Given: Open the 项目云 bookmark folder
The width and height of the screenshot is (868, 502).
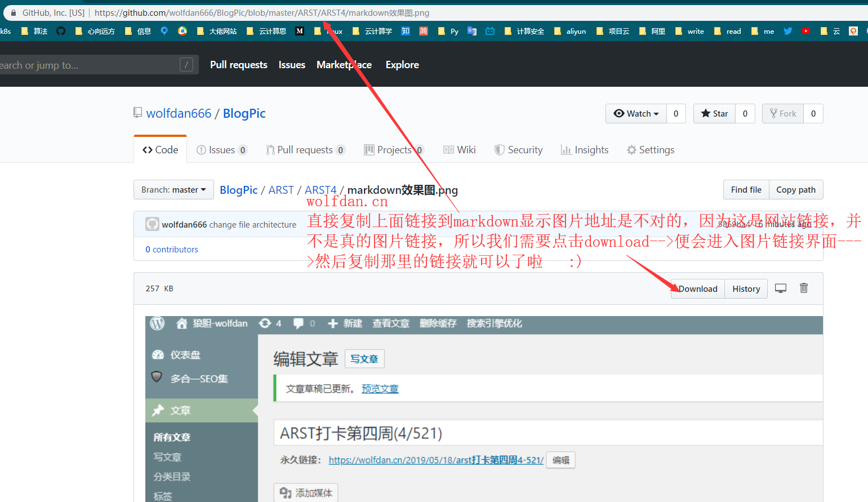Looking at the screenshot, I should click(613, 31).
